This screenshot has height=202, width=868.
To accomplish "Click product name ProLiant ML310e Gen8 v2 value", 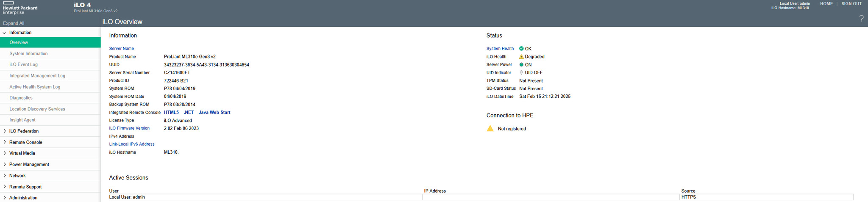I will (x=190, y=57).
